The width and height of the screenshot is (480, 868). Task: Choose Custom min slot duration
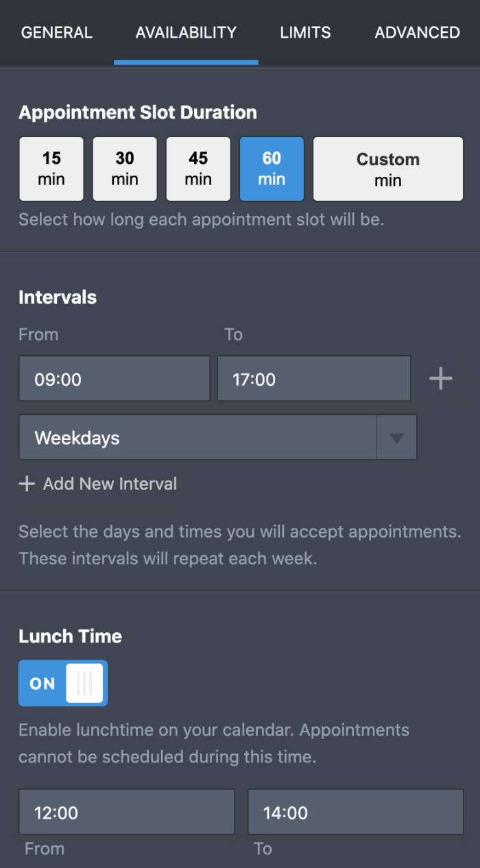(388, 169)
